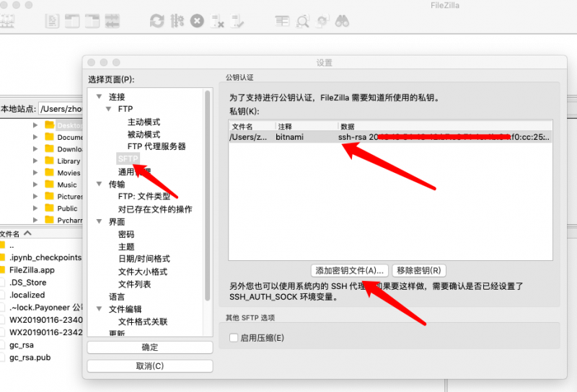Refresh file and folder lists icon
577x392 pixels.
point(157,21)
